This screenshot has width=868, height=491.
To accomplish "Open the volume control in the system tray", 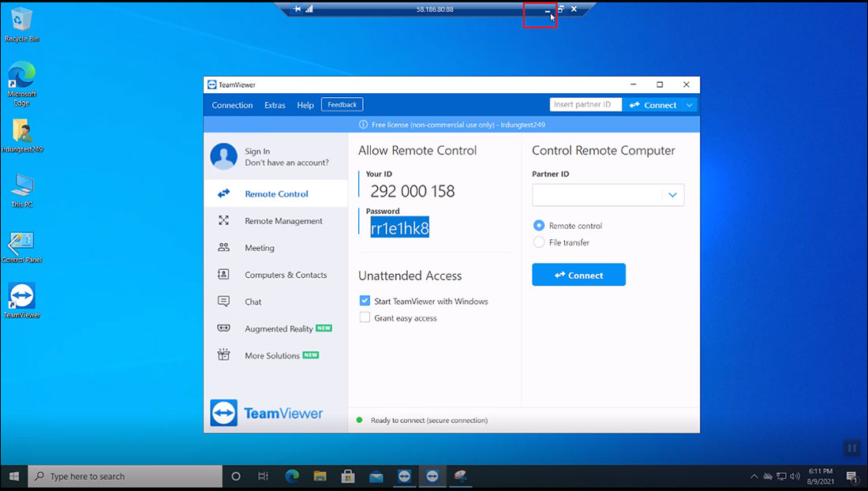I will 795,476.
